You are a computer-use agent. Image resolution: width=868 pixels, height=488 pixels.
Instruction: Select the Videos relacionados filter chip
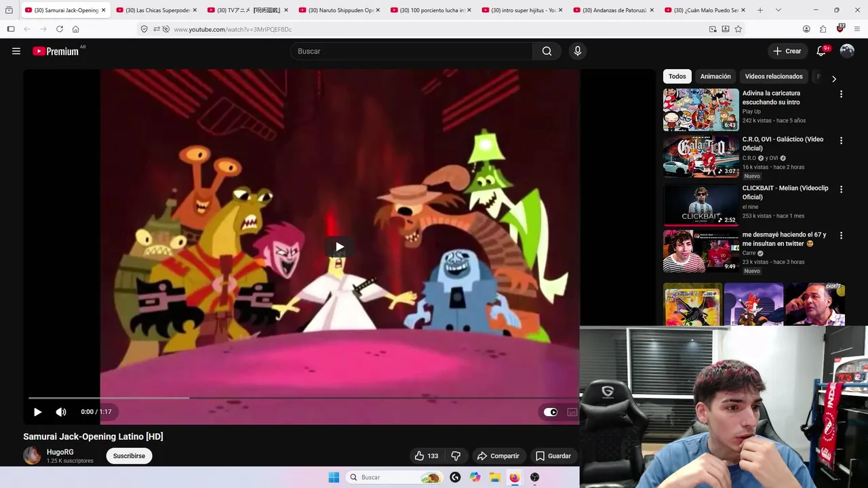(x=774, y=77)
